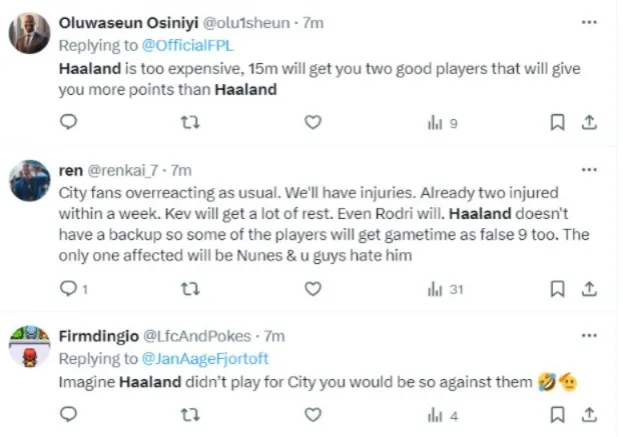Viewport: 623px width, 437px height.
Task: Open reply thread on ren's tweet
Action: click(x=68, y=288)
